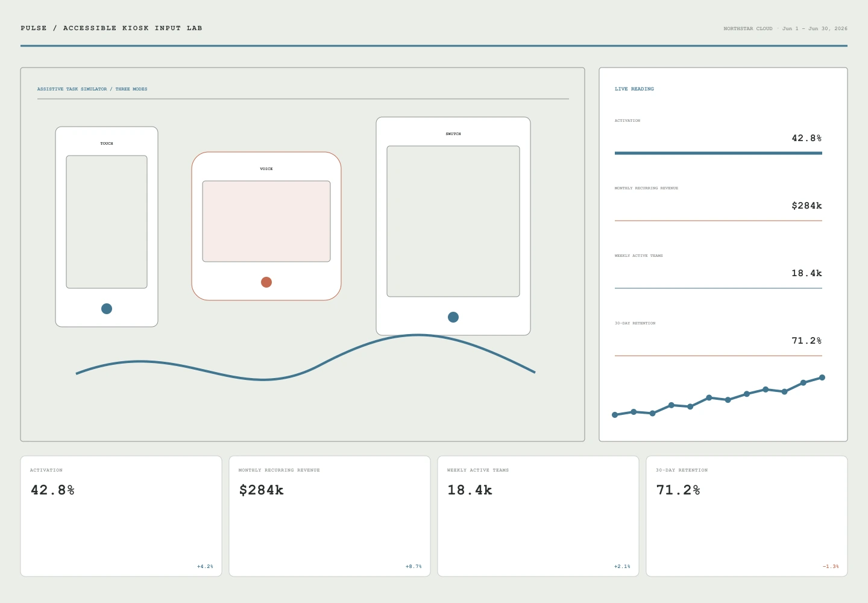
Task: Click the 71.2% figure on the retention card
Action: click(678, 490)
